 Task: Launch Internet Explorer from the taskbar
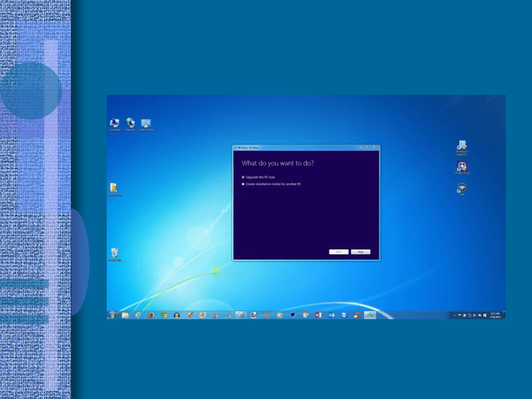point(138,315)
